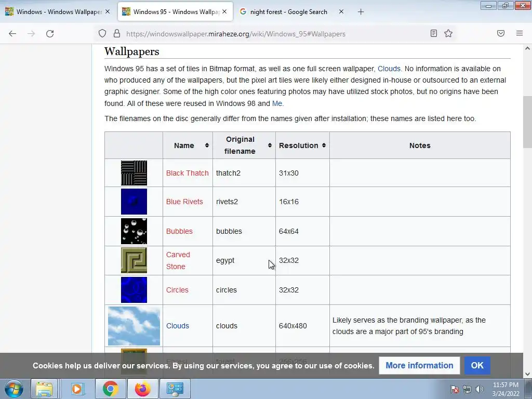Open the Firefox application menu

[520, 33]
